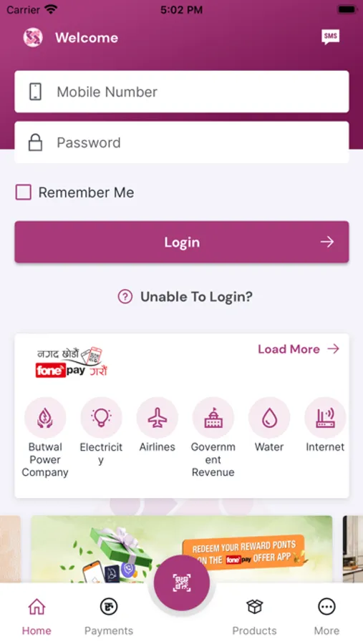Open the SMS banking icon
The height and width of the screenshot is (644, 363).
[331, 37]
